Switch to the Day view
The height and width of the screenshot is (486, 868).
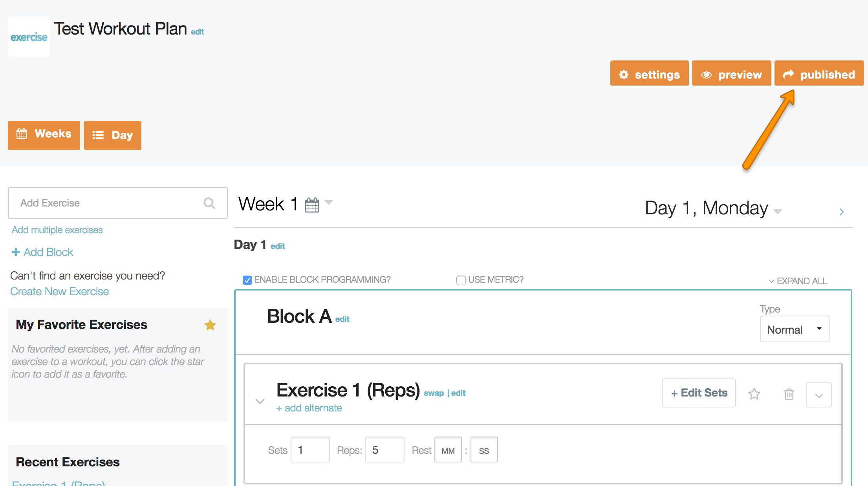(113, 135)
